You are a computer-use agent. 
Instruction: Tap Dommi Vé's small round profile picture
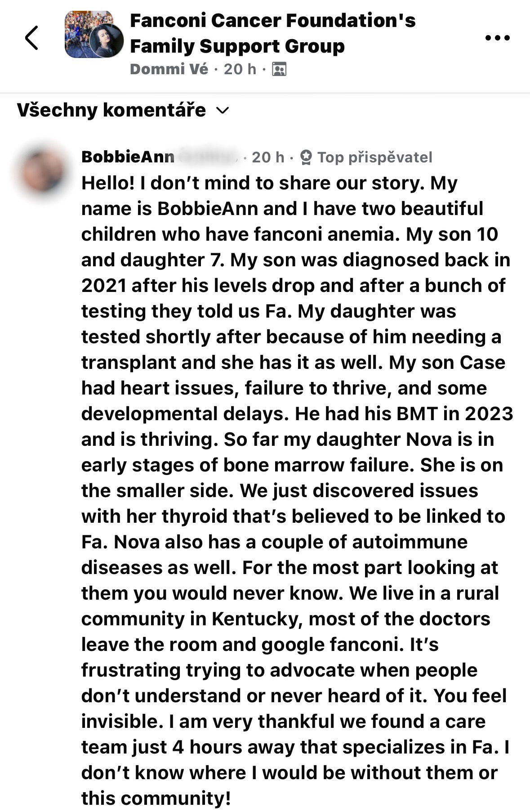tap(107, 41)
